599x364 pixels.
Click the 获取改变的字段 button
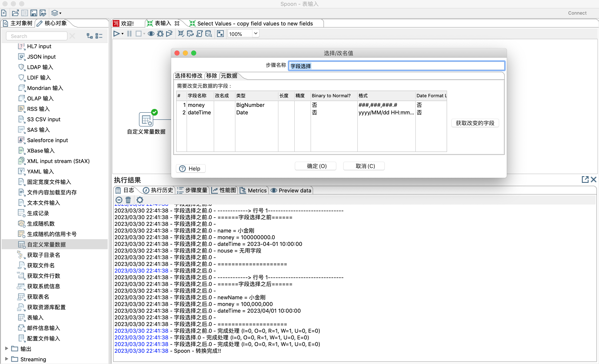475,123
